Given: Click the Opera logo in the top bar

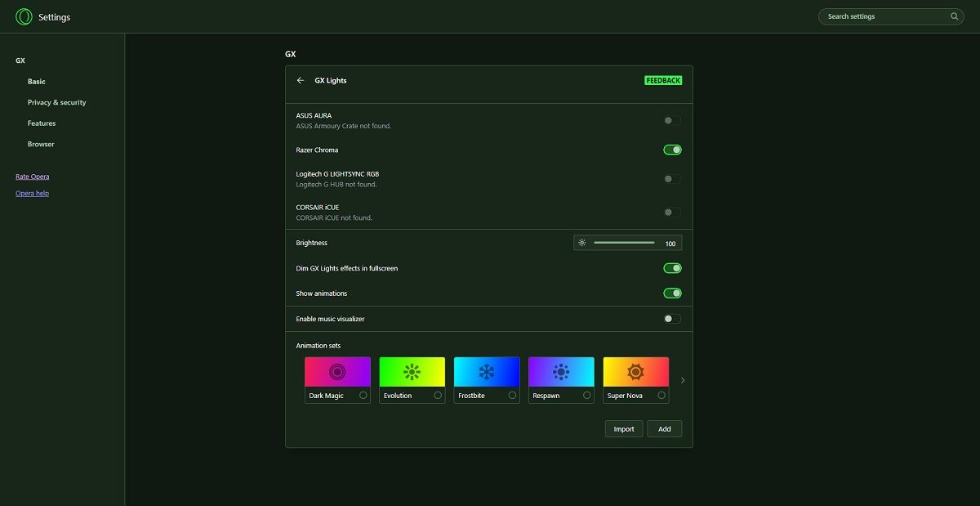Looking at the screenshot, I should point(24,16).
